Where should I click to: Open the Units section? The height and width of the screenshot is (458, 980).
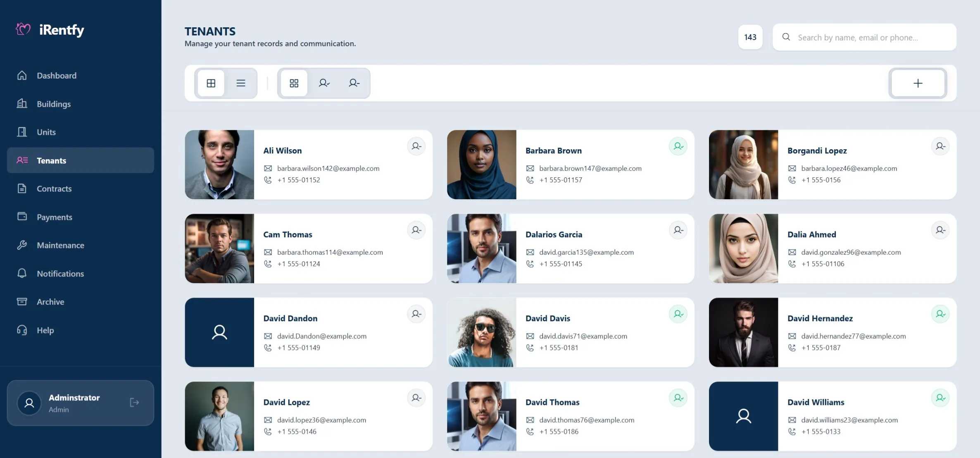81,132
